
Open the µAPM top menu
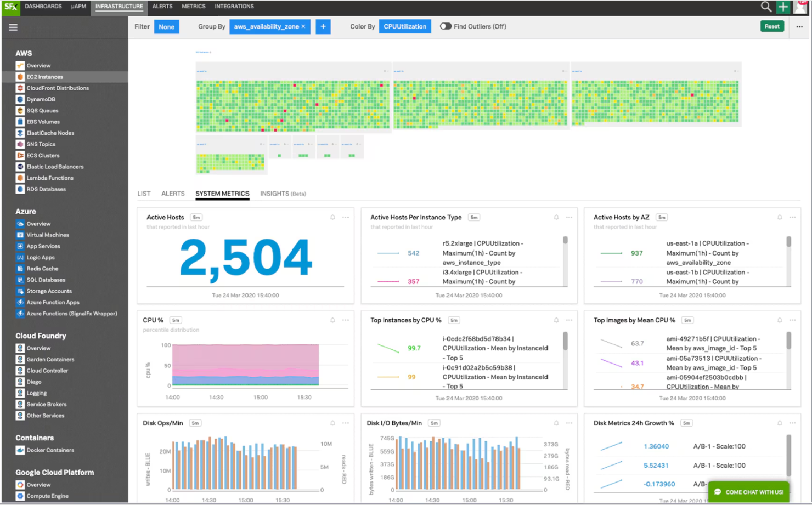pos(78,7)
